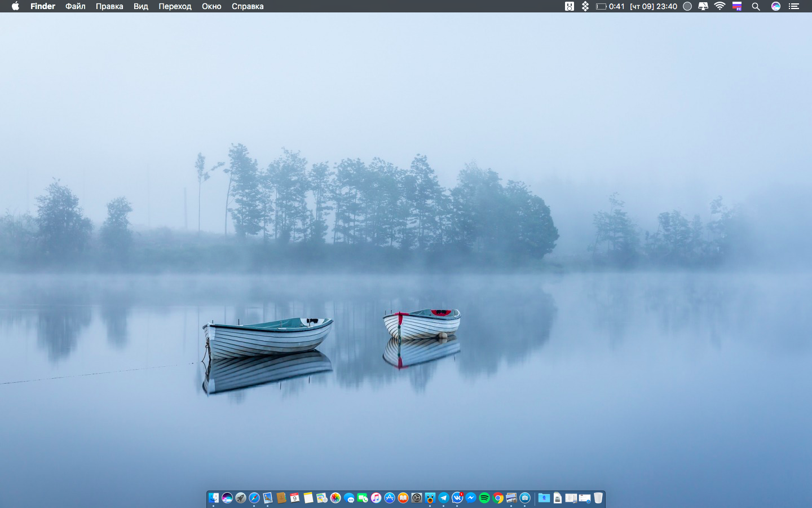Open Telegram from the Dock
Image resolution: width=812 pixels, height=508 pixels.
pos(444,498)
